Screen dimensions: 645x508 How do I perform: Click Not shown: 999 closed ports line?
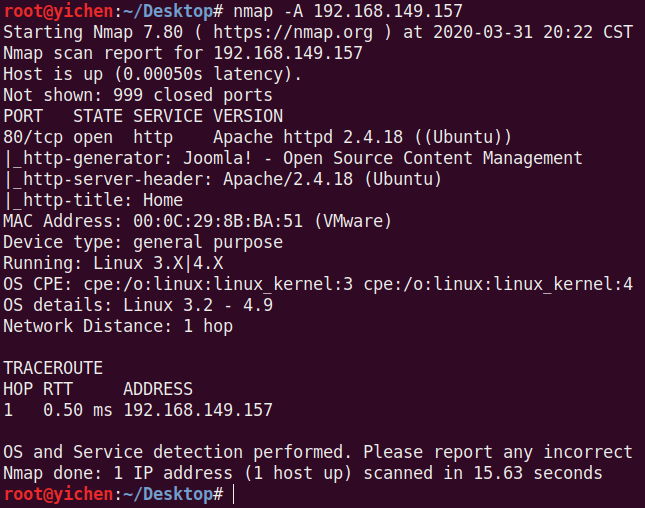tap(138, 95)
